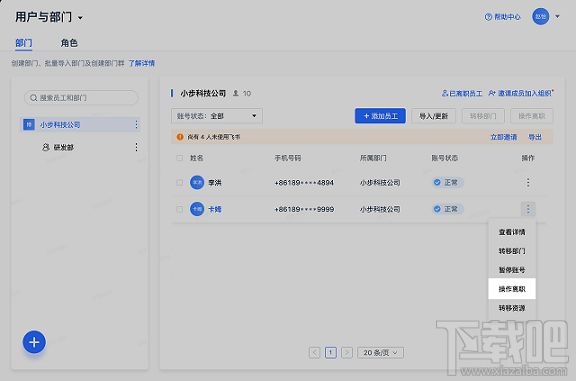
Task: Select 小步科技公司 in the department tree
Action: coord(81,125)
